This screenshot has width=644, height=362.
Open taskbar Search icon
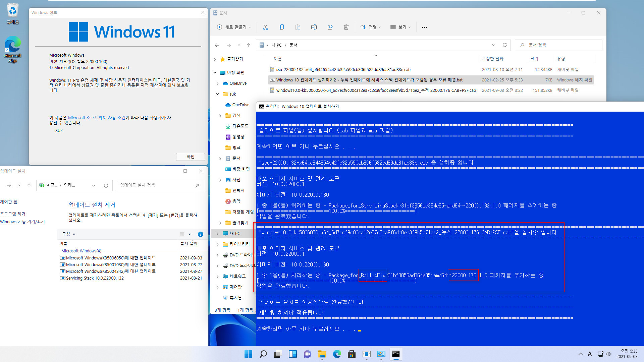click(x=263, y=354)
